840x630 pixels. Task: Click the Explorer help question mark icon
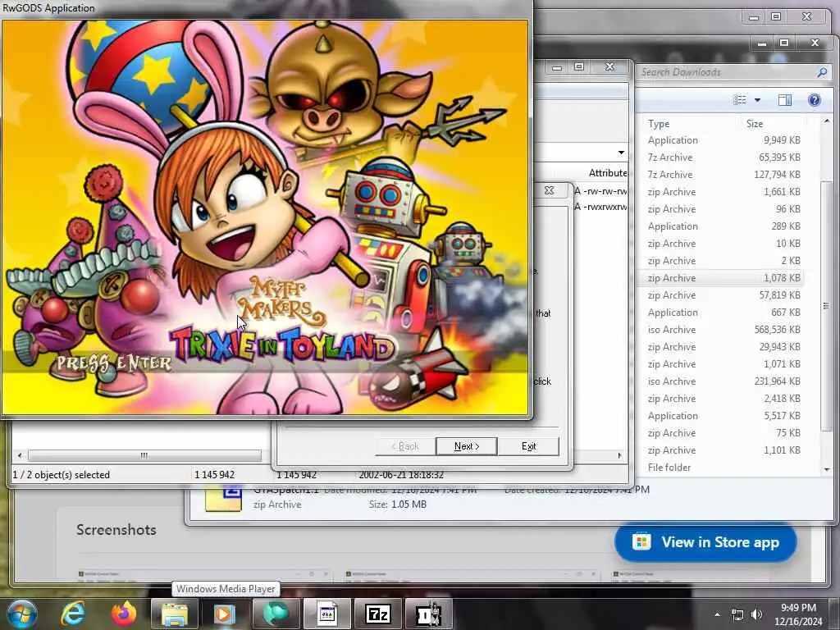815,100
